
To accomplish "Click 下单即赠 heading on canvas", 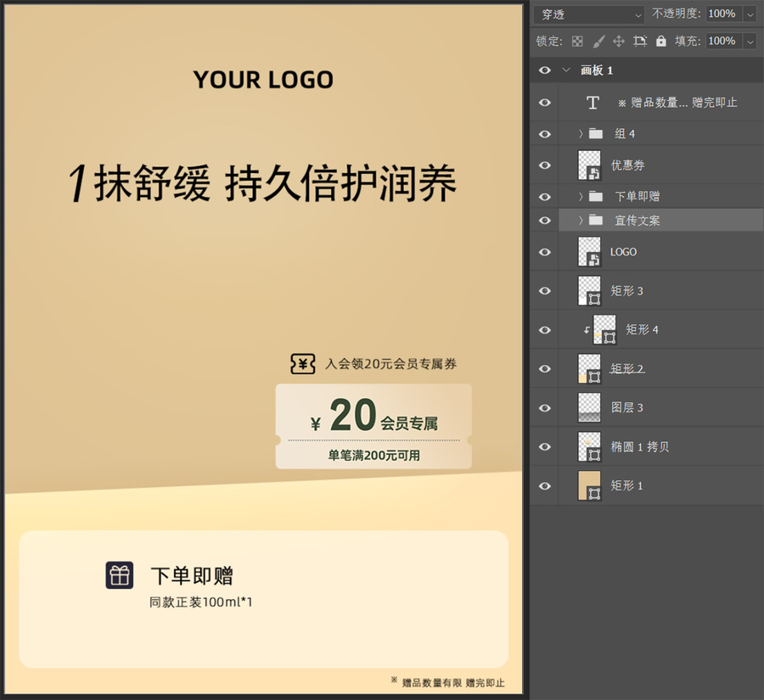I will pyautogui.click(x=192, y=575).
